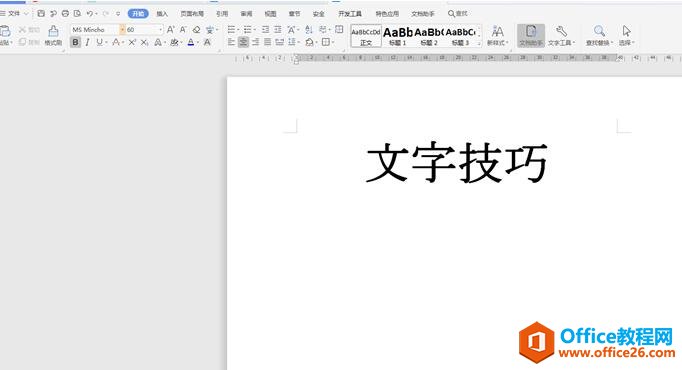Undo the last action
682x370 pixels.
click(x=90, y=13)
